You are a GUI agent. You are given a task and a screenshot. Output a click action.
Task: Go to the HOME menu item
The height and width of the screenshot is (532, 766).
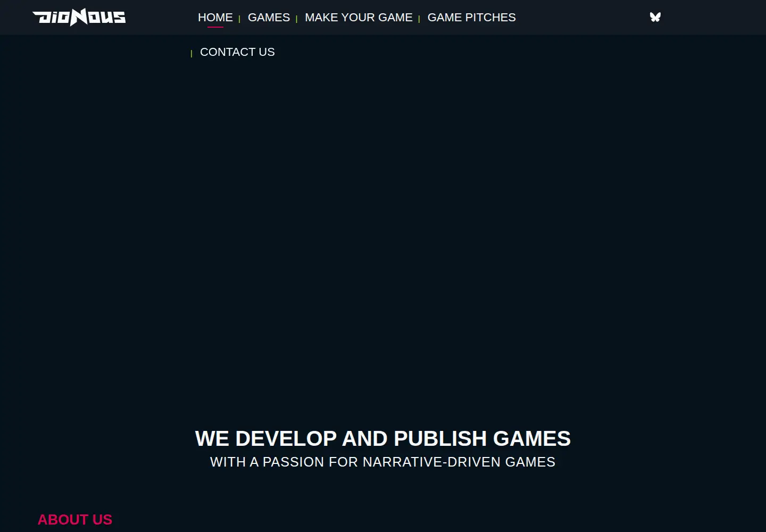click(215, 18)
